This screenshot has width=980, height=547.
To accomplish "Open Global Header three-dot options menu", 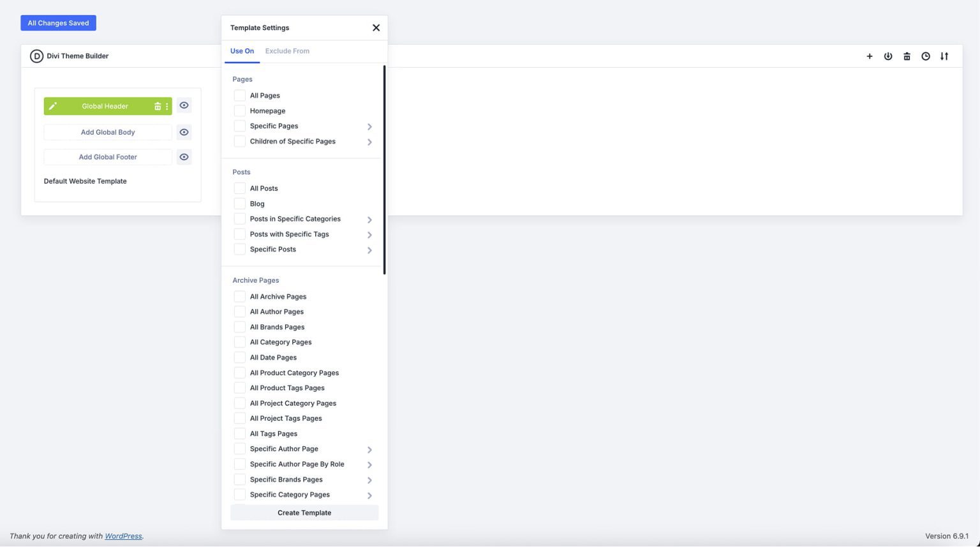I will pyautogui.click(x=167, y=106).
